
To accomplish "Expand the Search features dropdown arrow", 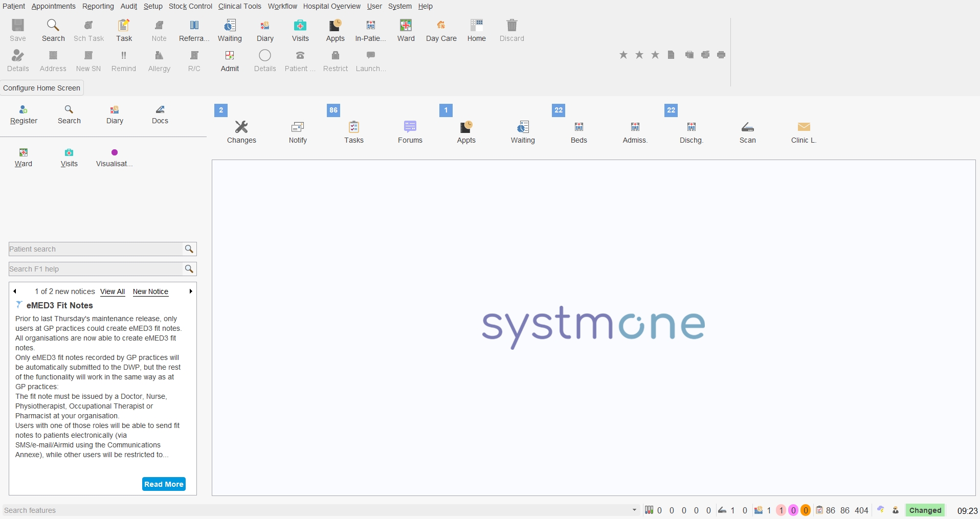I will [x=634, y=510].
